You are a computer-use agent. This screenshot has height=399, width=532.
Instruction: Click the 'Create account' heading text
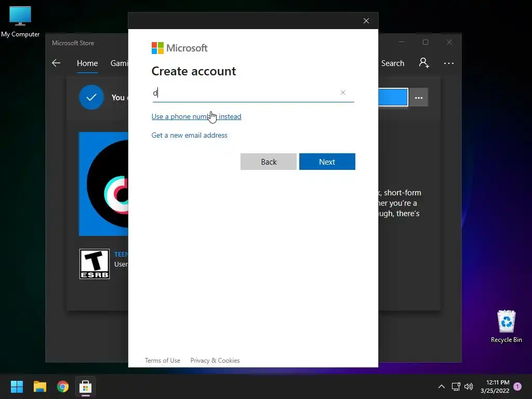193,71
